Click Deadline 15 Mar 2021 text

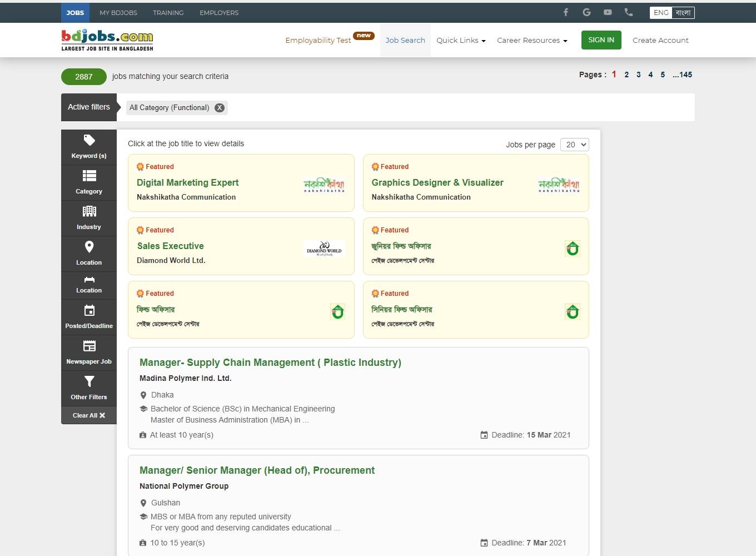click(x=531, y=435)
